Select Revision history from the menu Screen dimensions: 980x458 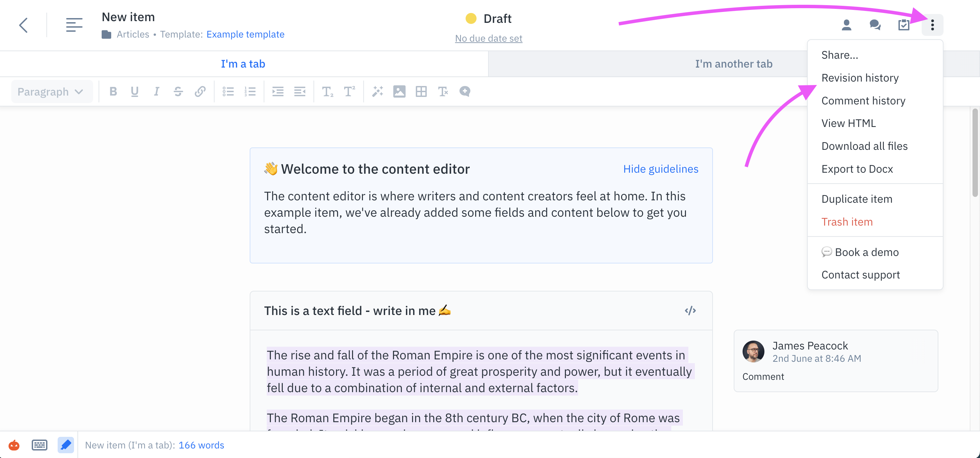pos(860,78)
